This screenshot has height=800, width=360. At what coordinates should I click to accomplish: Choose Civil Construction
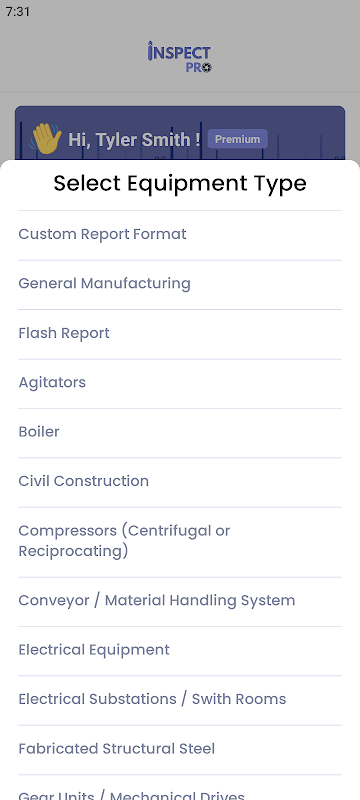click(180, 482)
